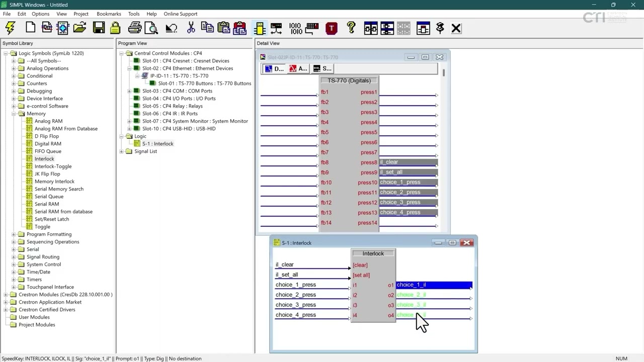Open a program with the folder icon

79,28
